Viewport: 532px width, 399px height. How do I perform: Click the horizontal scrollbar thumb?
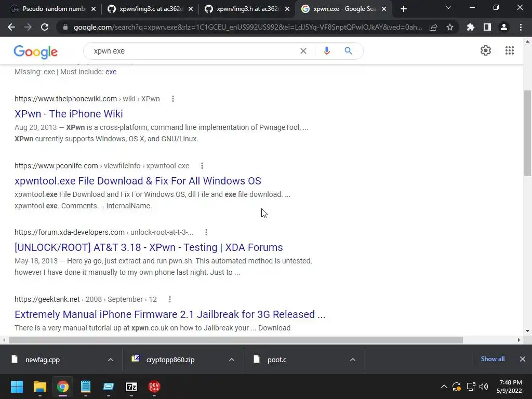236,340
